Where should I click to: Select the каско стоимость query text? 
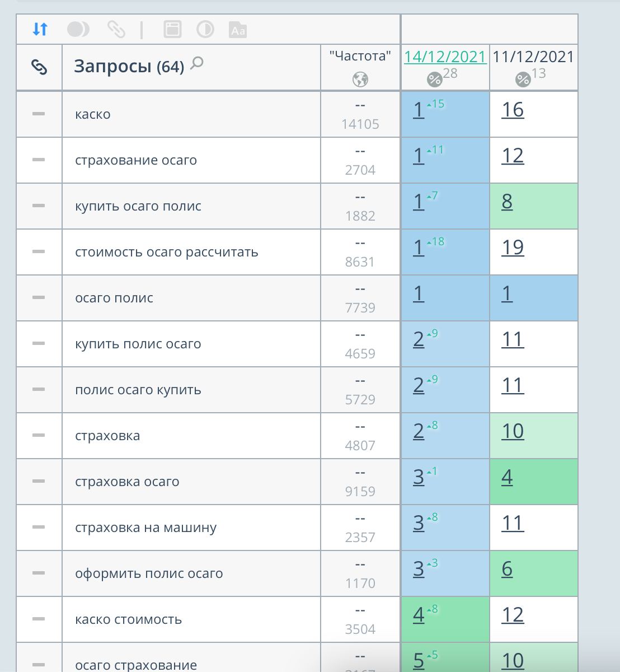pos(129,619)
